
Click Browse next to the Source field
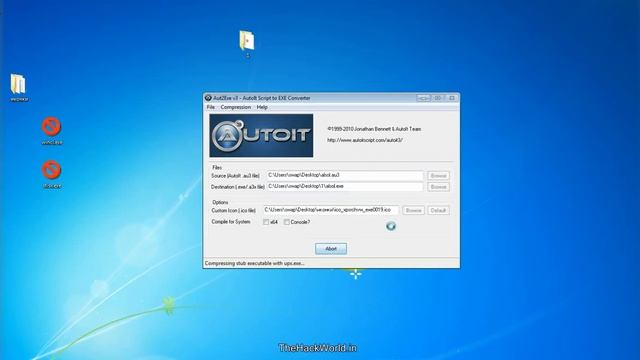point(438,176)
